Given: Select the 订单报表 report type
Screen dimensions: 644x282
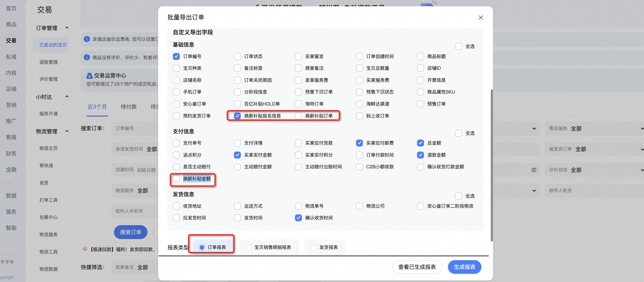Looking at the screenshot, I should [202, 247].
